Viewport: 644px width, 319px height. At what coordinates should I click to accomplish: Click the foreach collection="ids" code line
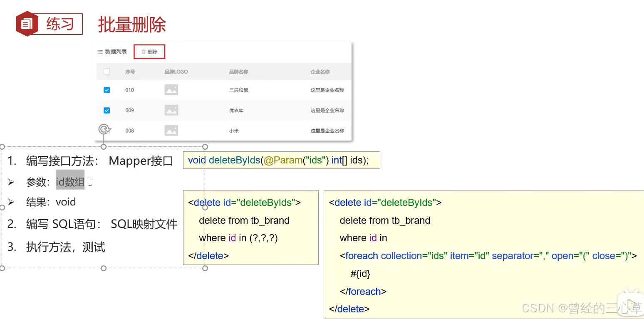click(488, 256)
